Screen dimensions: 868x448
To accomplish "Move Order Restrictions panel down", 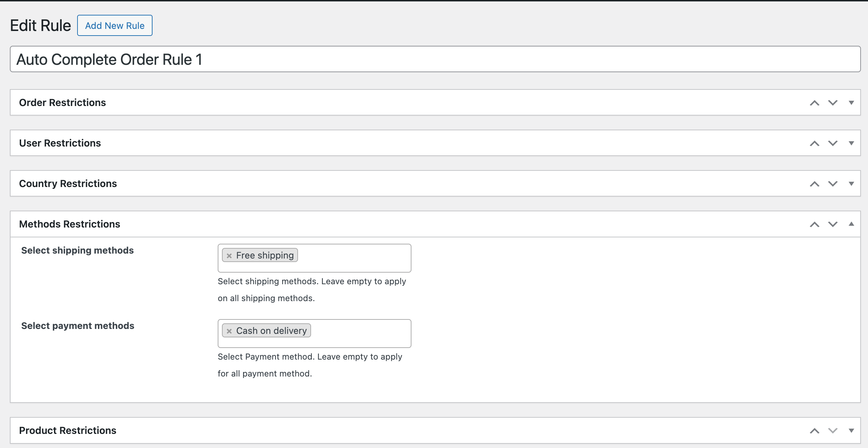I will 833,102.
